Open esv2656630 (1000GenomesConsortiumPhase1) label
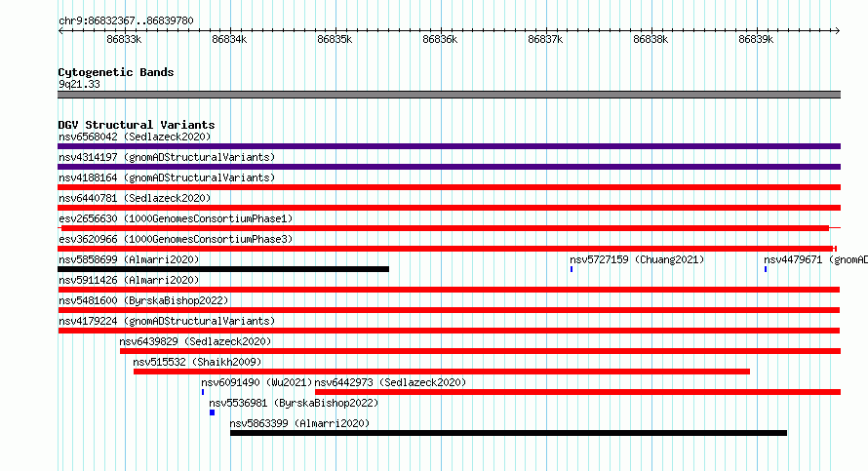The image size is (868, 471). click(x=176, y=218)
